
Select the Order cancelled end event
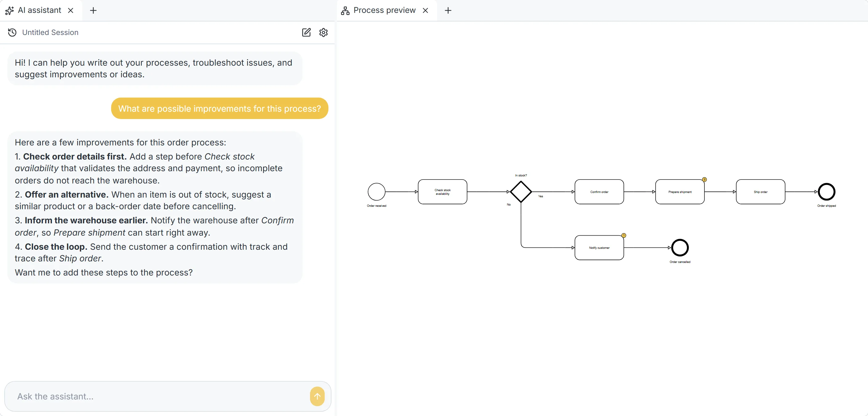click(x=680, y=248)
